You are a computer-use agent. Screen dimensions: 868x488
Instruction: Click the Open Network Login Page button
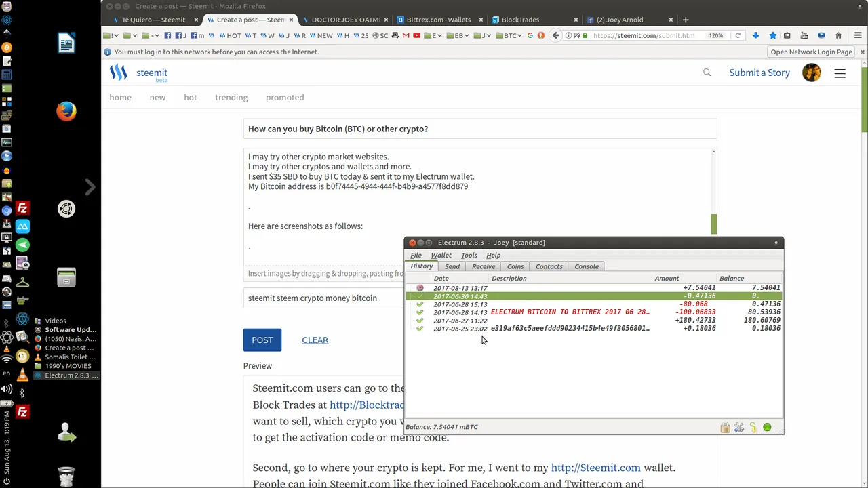[x=811, y=52]
